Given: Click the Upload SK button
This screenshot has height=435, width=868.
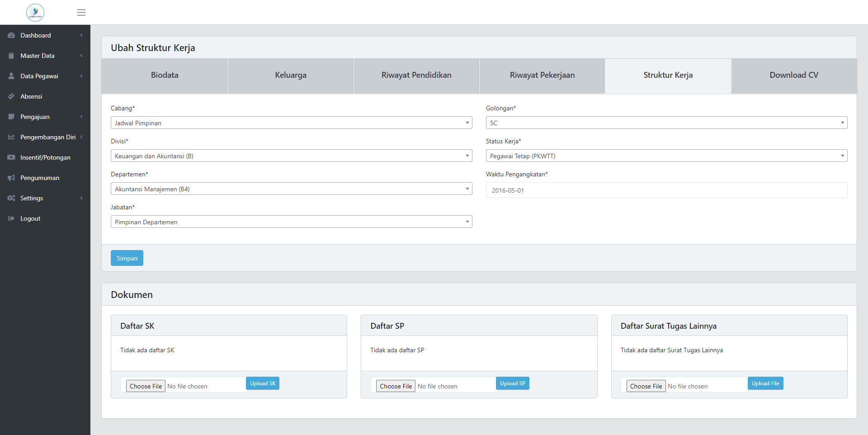Looking at the screenshot, I should click(263, 383).
